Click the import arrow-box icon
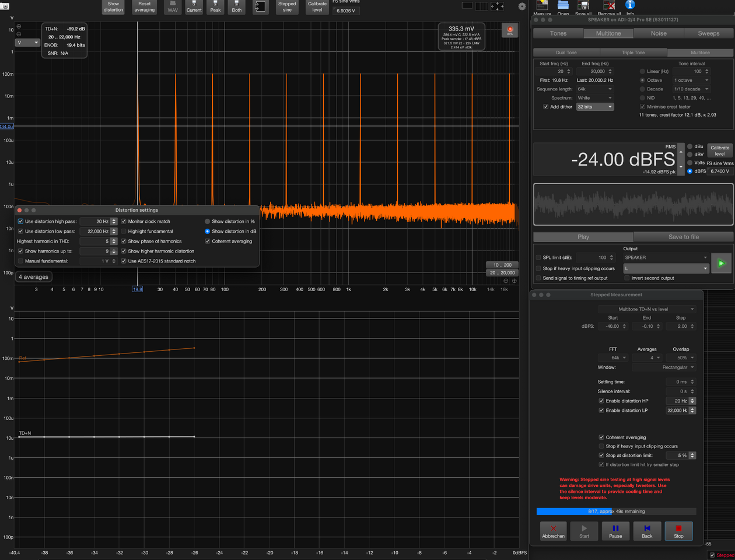The image size is (735, 560). pyautogui.click(x=260, y=6)
